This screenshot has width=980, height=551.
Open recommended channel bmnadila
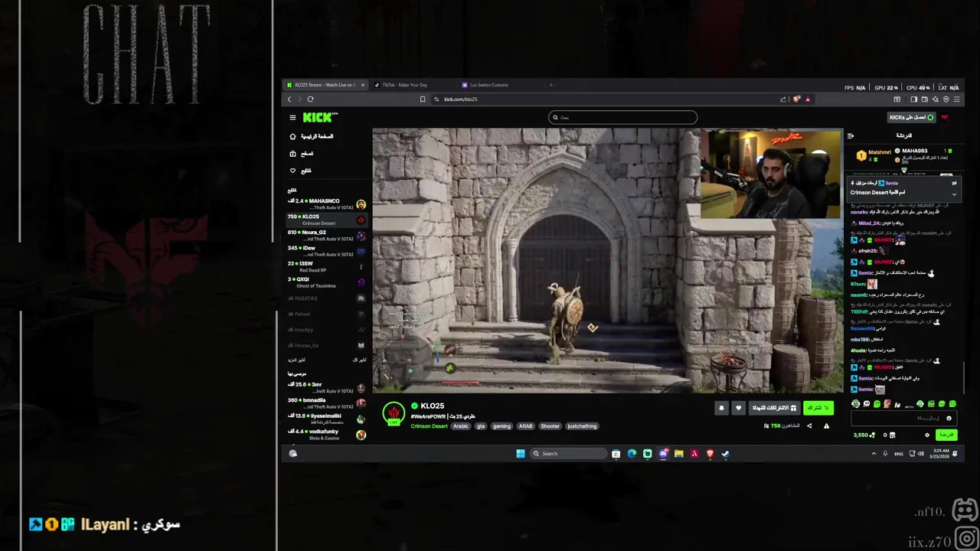[327, 403]
